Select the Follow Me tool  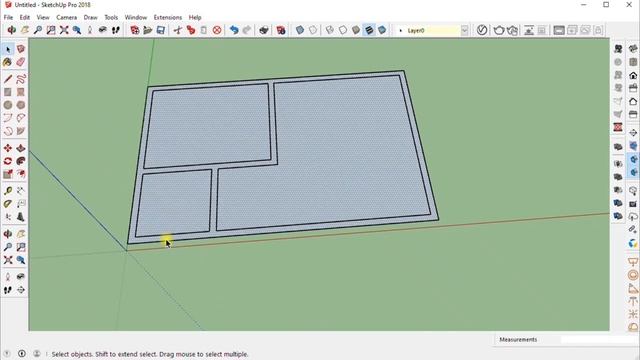point(21,161)
